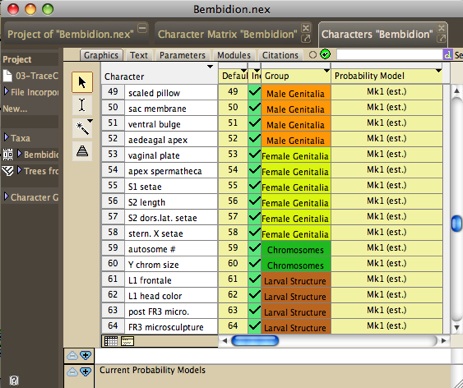Image resolution: width=463 pixels, height=388 pixels.
Task: Toggle inclusion checkmark for character 56
Action: pos(255,201)
